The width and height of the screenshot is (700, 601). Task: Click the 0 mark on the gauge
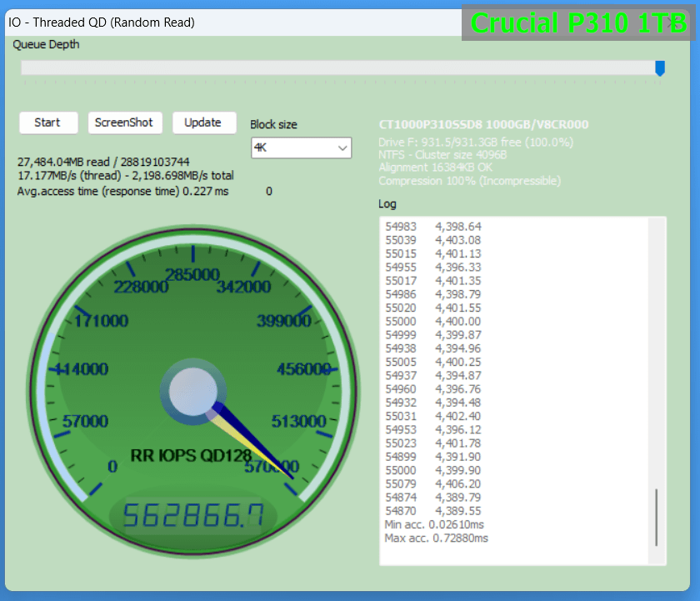[112, 466]
